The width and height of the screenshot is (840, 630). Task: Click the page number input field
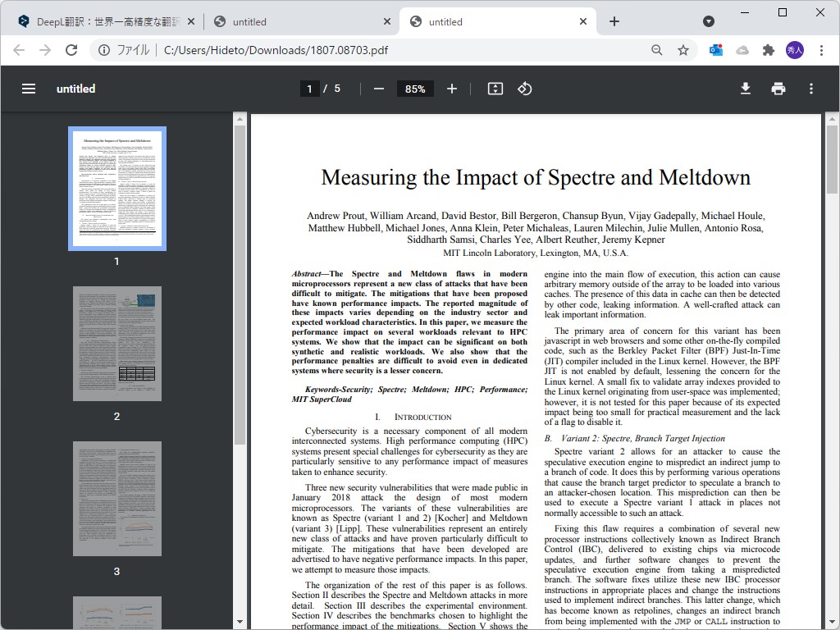click(x=309, y=89)
